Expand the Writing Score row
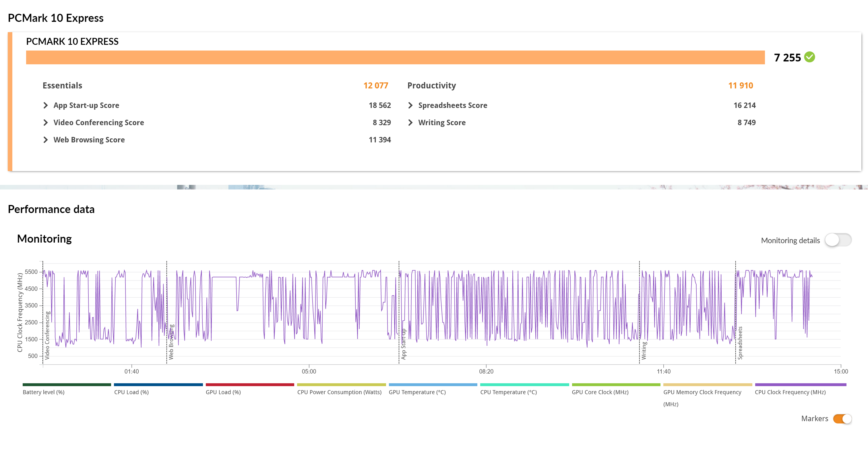The height and width of the screenshot is (449, 868). [x=410, y=123]
